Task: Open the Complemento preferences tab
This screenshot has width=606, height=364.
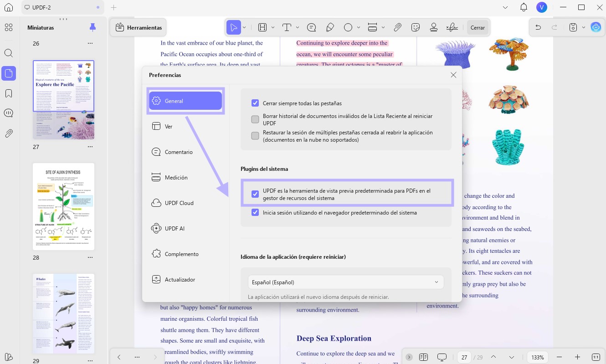Action: point(186,254)
